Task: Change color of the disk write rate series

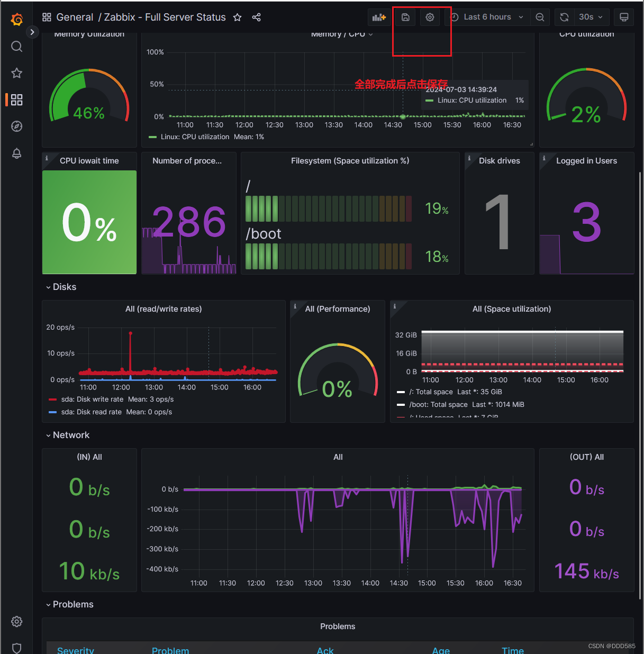Action: (x=52, y=399)
